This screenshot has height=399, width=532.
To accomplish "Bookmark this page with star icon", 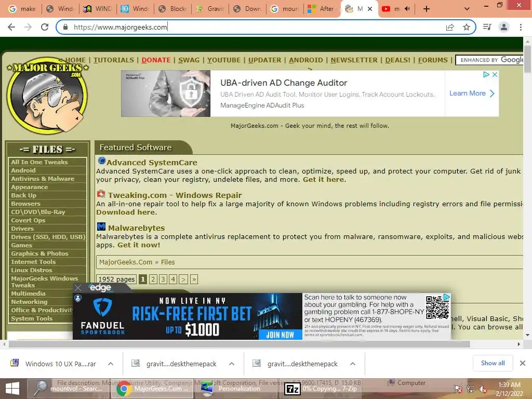I will (x=467, y=27).
